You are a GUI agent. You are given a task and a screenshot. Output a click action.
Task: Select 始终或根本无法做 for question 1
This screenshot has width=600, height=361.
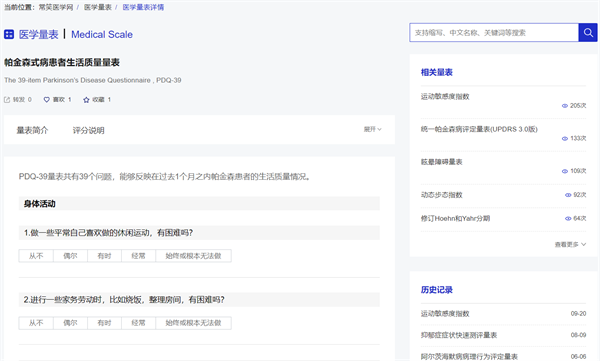tap(193, 256)
